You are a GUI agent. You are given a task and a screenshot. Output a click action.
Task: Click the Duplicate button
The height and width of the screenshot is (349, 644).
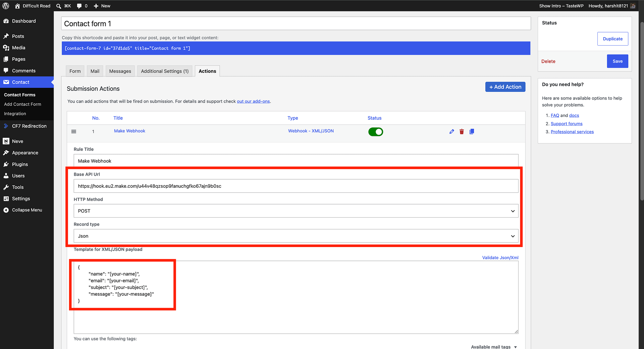613,39
